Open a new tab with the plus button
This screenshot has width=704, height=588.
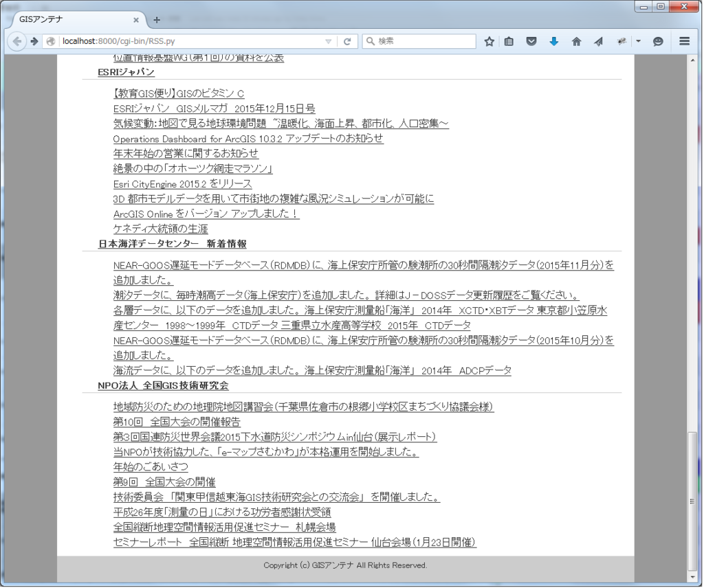[157, 19]
